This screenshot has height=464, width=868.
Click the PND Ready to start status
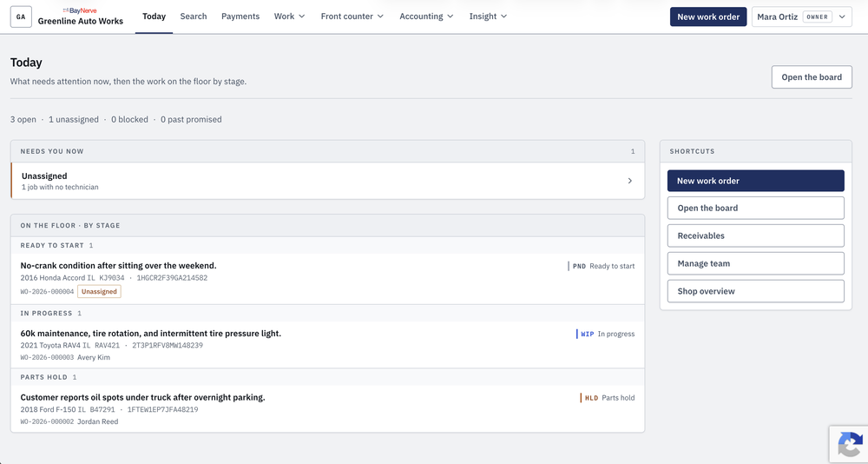click(x=602, y=266)
